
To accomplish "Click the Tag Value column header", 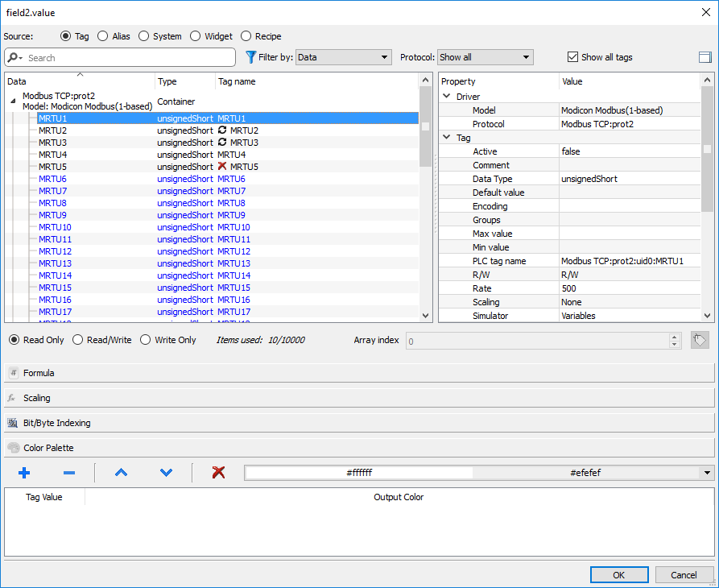I will (x=44, y=497).
